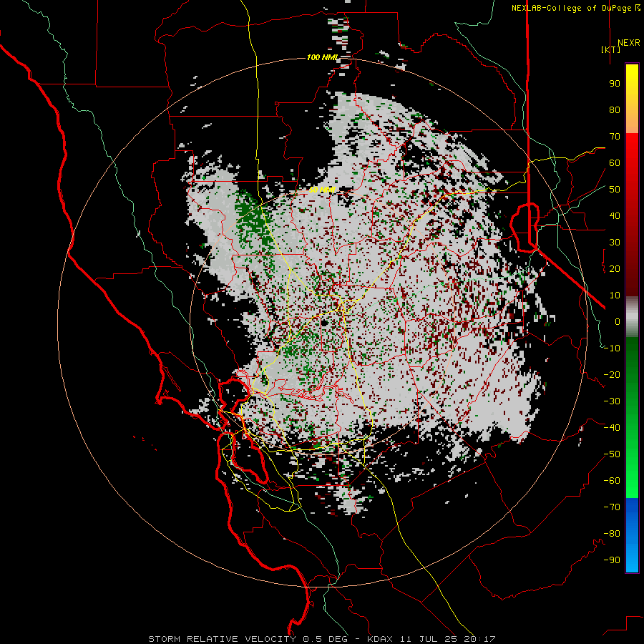This screenshot has width=644, height=644.
Task: Click the 11 JUL 25 20:17 timestamp
Action: (x=448, y=639)
